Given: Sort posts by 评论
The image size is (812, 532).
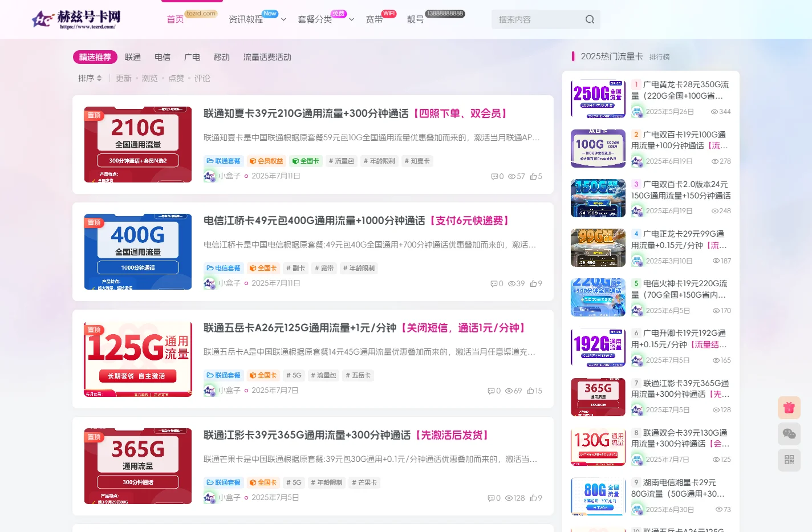Looking at the screenshot, I should (x=202, y=78).
